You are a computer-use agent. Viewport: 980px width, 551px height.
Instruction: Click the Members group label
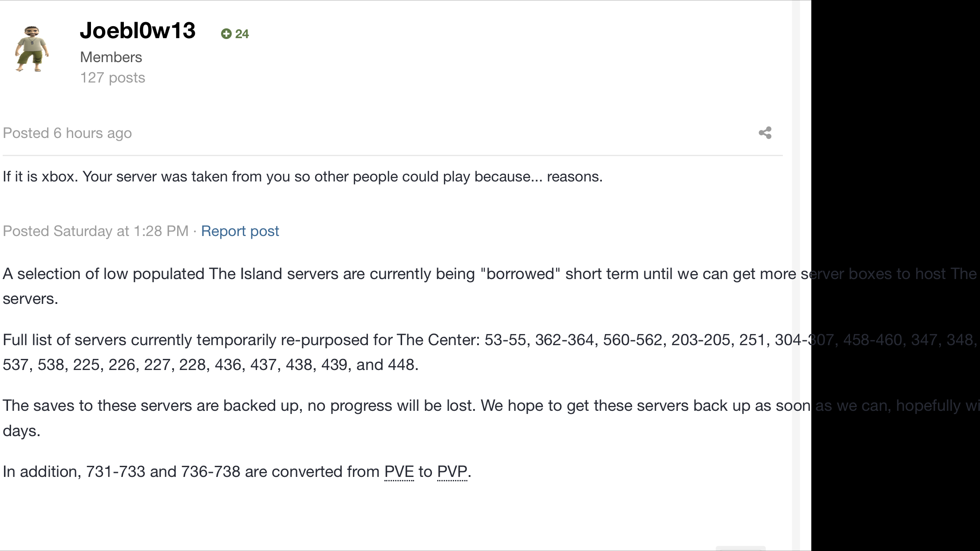point(111,57)
